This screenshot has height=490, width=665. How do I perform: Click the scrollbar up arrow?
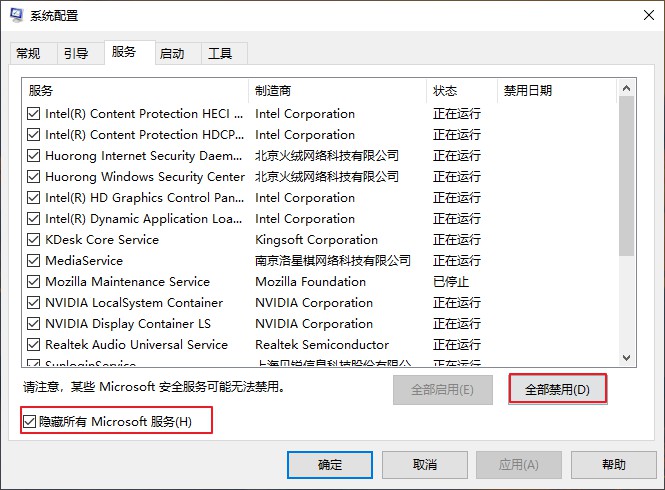[x=626, y=88]
